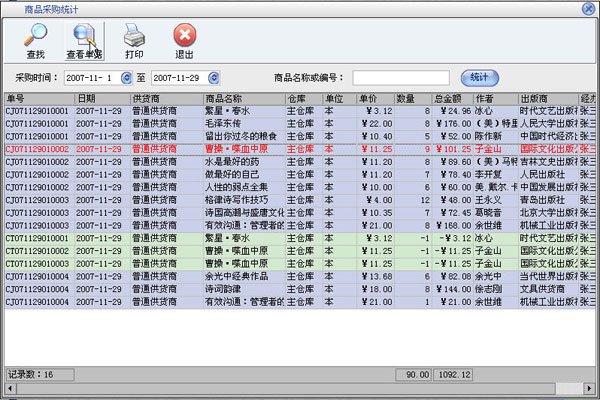Click the 供货商 column header
Screen dimensions: 600x400
(x=165, y=99)
